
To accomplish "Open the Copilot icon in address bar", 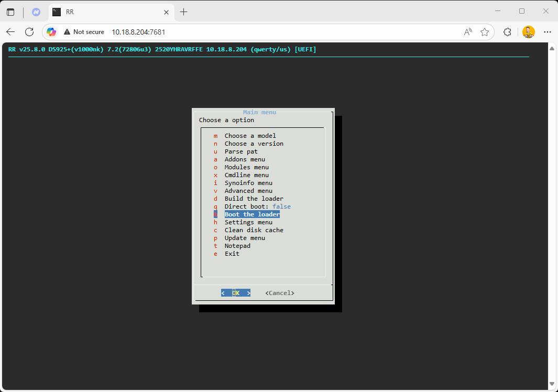I will coord(51,32).
